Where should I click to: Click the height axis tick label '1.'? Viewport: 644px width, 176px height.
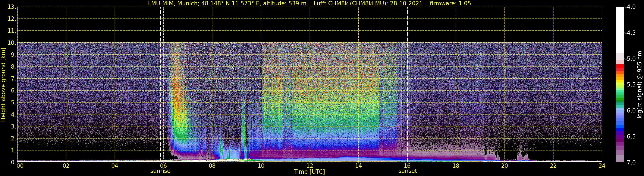click(13, 150)
